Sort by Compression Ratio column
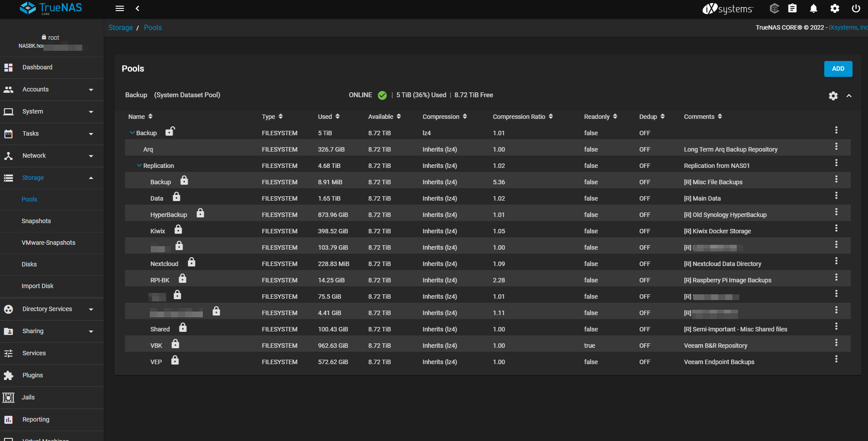 click(523, 117)
